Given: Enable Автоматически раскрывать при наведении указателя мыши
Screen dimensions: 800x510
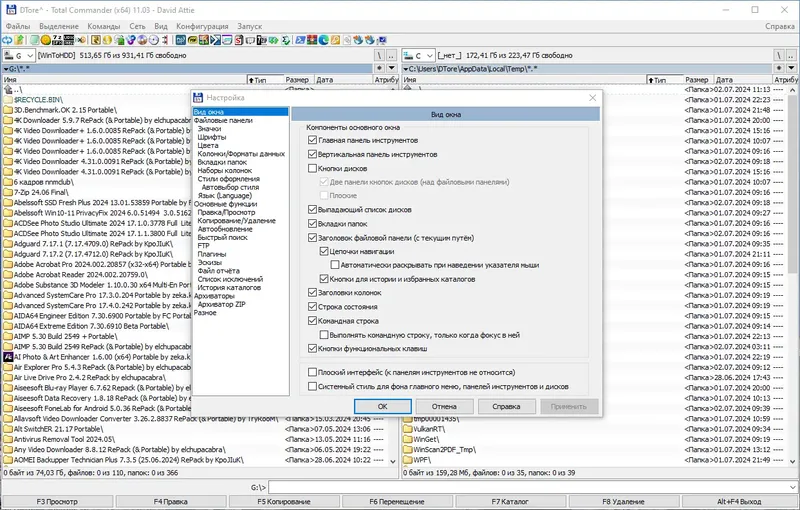Looking at the screenshot, I should click(x=335, y=265).
